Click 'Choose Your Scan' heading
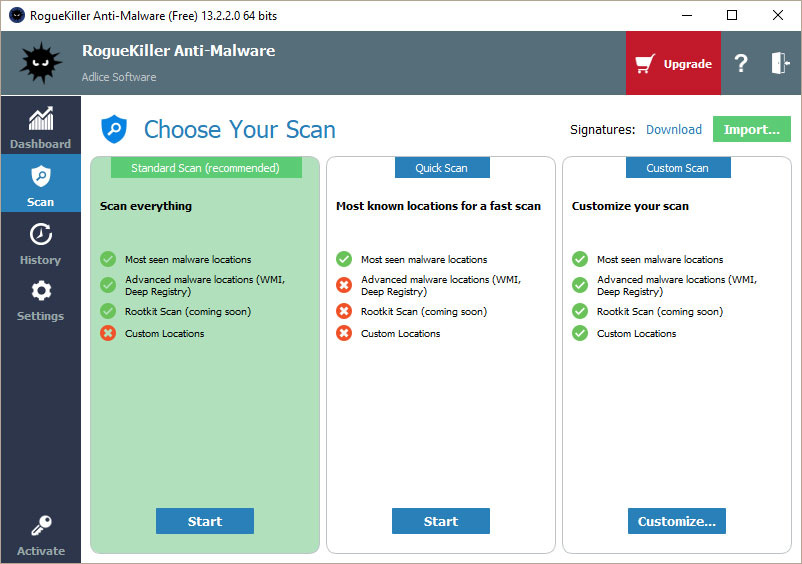The width and height of the screenshot is (802, 564). [239, 129]
